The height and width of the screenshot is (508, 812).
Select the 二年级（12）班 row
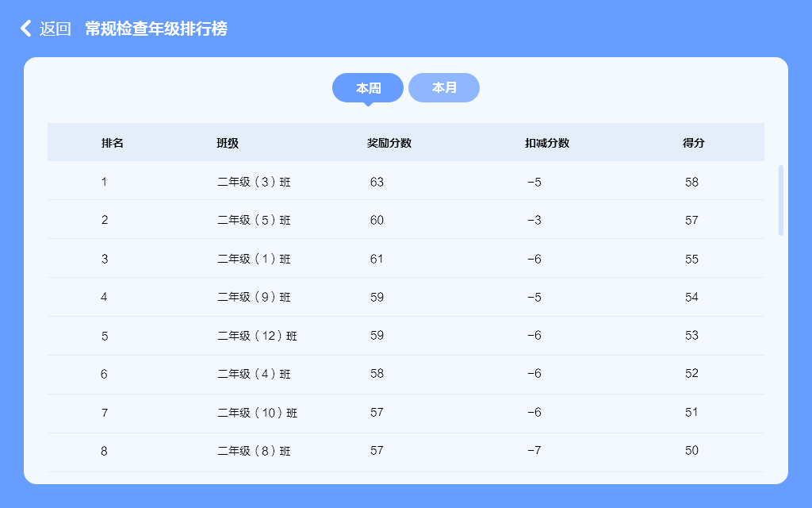[x=257, y=336]
